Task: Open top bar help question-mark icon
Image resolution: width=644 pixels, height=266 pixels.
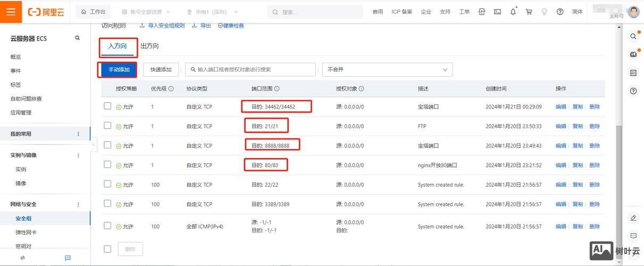Action: pyautogui.click(x=560, y=12)
